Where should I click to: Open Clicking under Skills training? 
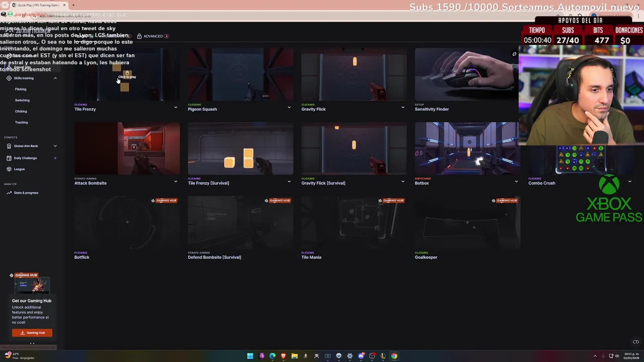[21, 111]
